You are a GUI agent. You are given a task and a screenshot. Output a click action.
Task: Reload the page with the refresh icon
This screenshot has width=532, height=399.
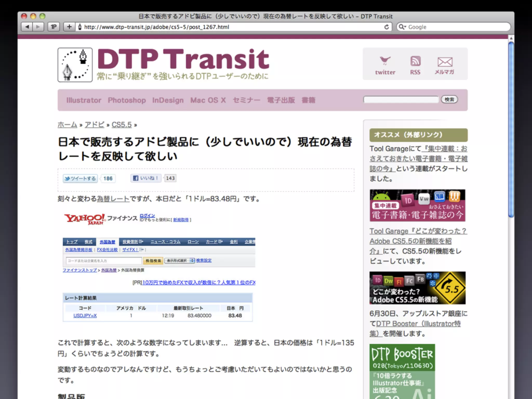(x=387, y=27)
